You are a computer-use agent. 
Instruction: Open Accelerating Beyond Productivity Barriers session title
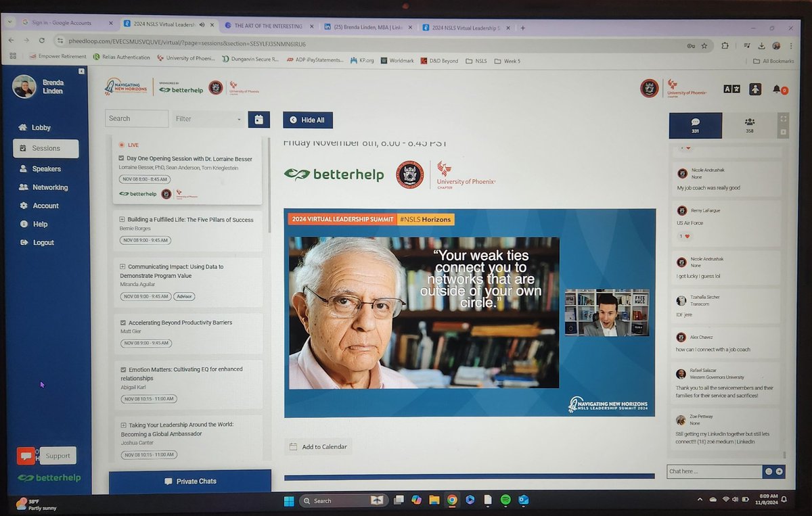click(x=181, y=323)
